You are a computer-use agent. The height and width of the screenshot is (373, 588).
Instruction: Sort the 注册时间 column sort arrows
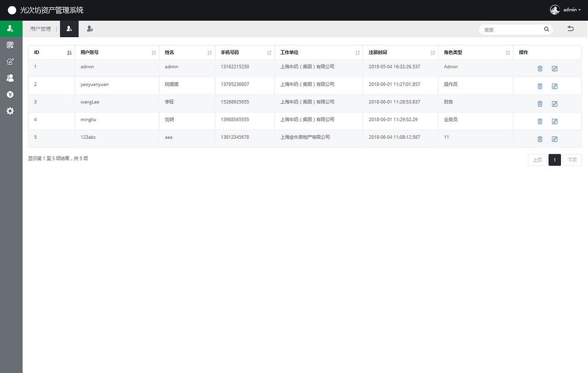coord(433,53)
